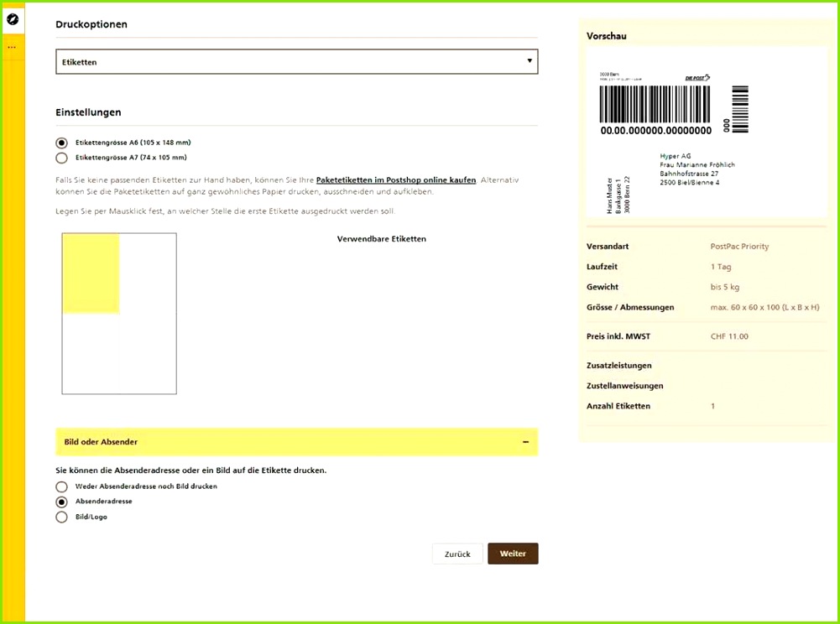The width and height of the screenshot is (840, 624).
Task: Click the max. 60 x 60 x 100 dimensions
Action: tap(764, 308)
